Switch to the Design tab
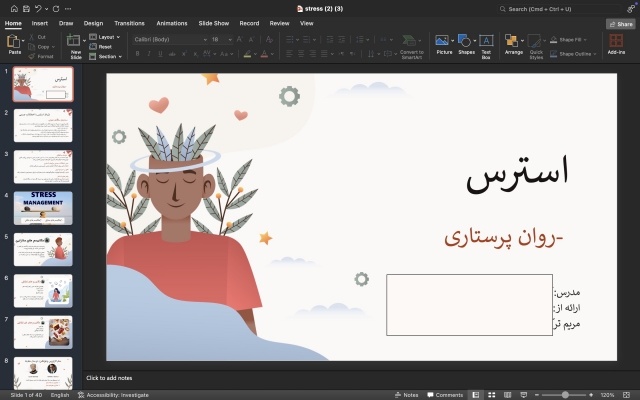The height and width of the screenshot is (400, 640). pos(93,23)
